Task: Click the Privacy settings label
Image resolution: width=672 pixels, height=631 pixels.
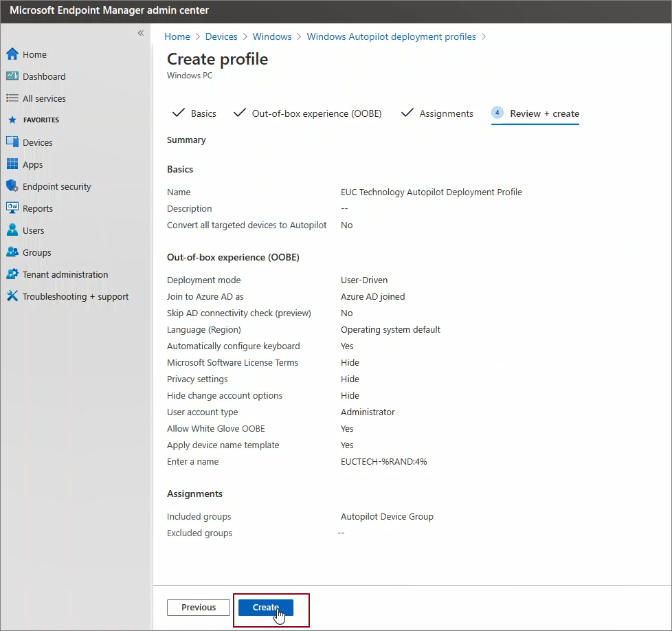Action: 197,379
